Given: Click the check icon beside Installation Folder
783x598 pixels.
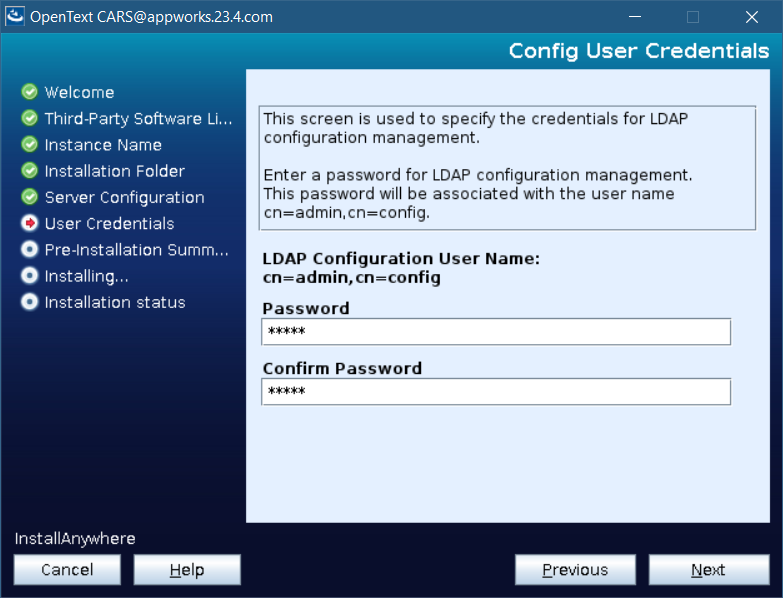Looking at the screenshot, I should pyautogui.click(x=29, y=170).
